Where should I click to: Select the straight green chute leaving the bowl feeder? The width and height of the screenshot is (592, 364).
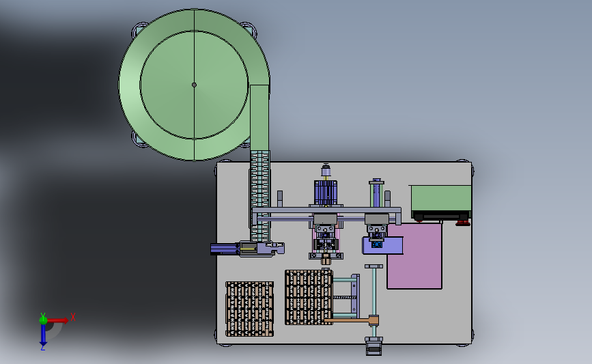259,118
